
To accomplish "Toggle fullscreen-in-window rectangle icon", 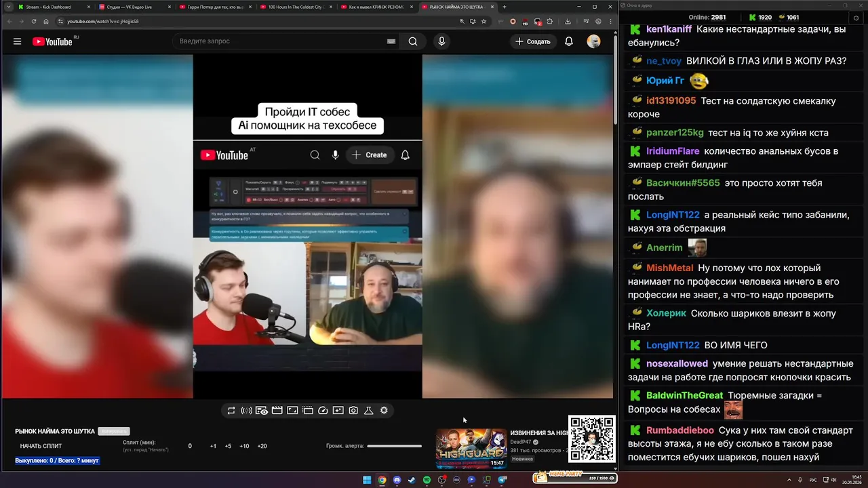I will (x=292, y=410).
